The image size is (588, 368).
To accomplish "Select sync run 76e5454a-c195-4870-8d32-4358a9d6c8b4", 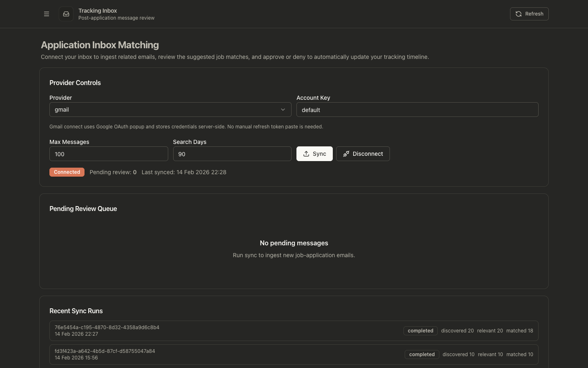I will [x=107, y=328].
